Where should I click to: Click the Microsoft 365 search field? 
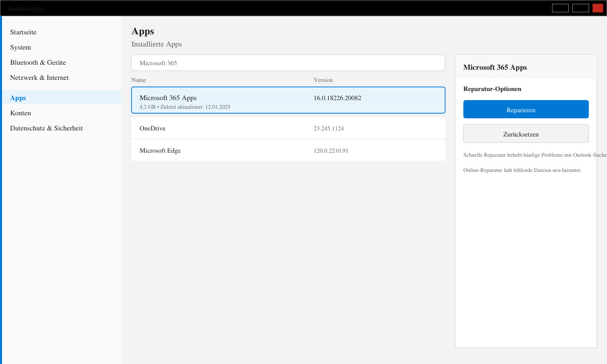click(288, 63)
